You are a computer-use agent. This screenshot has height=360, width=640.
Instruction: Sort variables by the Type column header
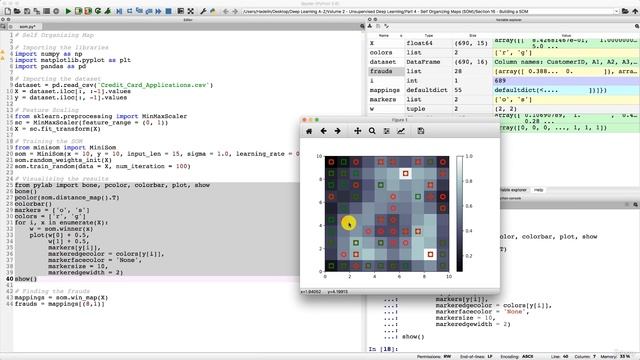coord(429,36)
